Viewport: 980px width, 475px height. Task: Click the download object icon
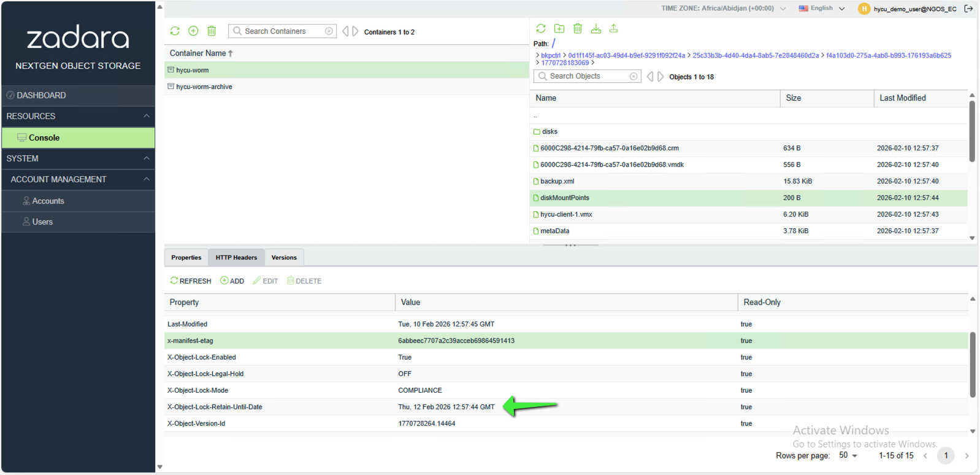[595, 28]
